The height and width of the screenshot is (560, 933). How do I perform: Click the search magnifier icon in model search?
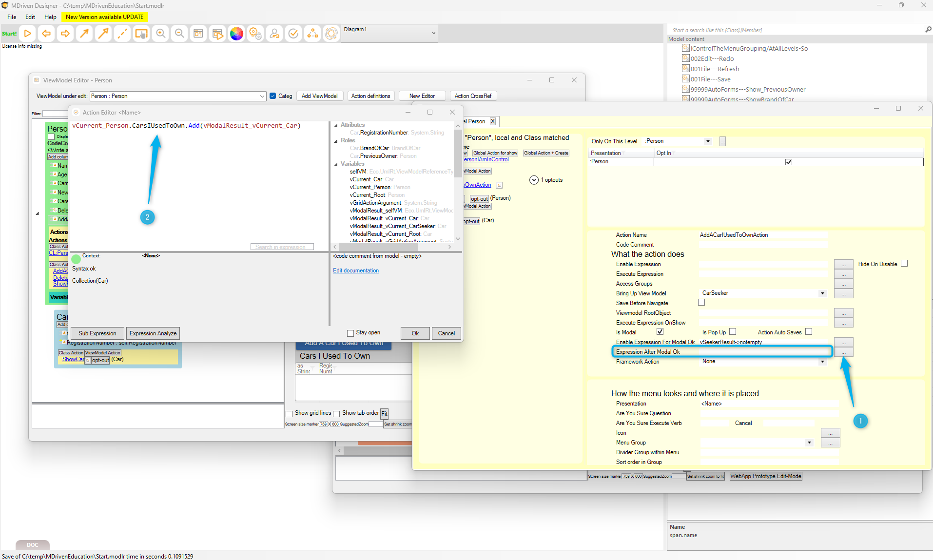[928, 30]
